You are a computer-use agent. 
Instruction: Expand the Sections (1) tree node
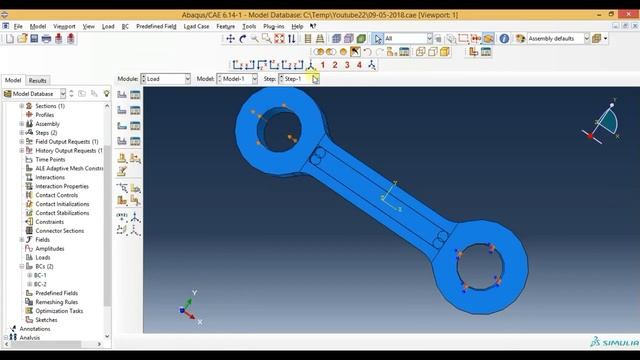tap(22, 106)
